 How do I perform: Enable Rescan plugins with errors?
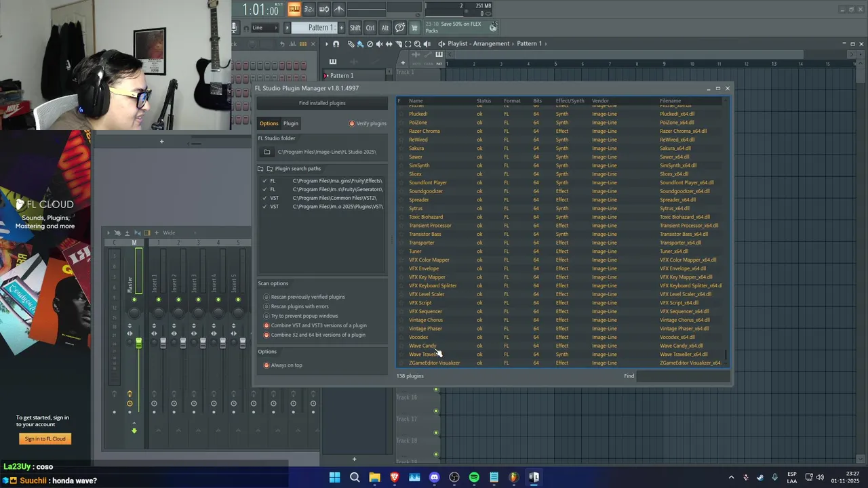point(267,306)
